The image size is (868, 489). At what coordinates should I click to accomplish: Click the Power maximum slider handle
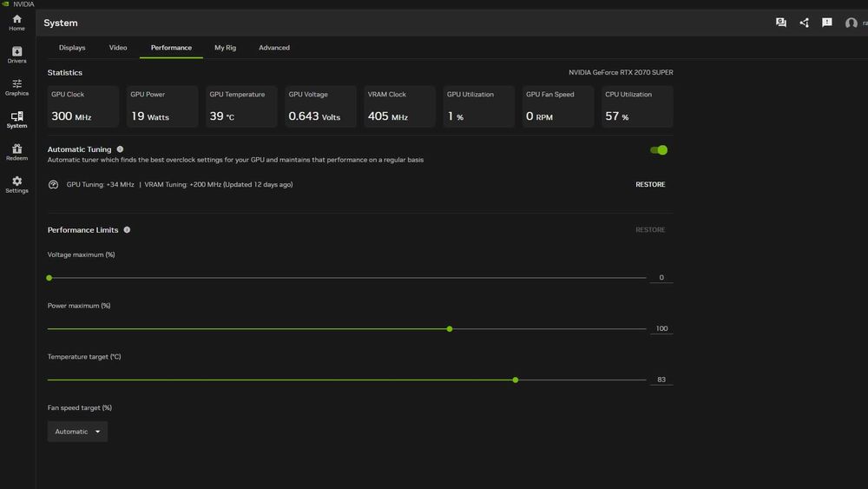(450, 329)
